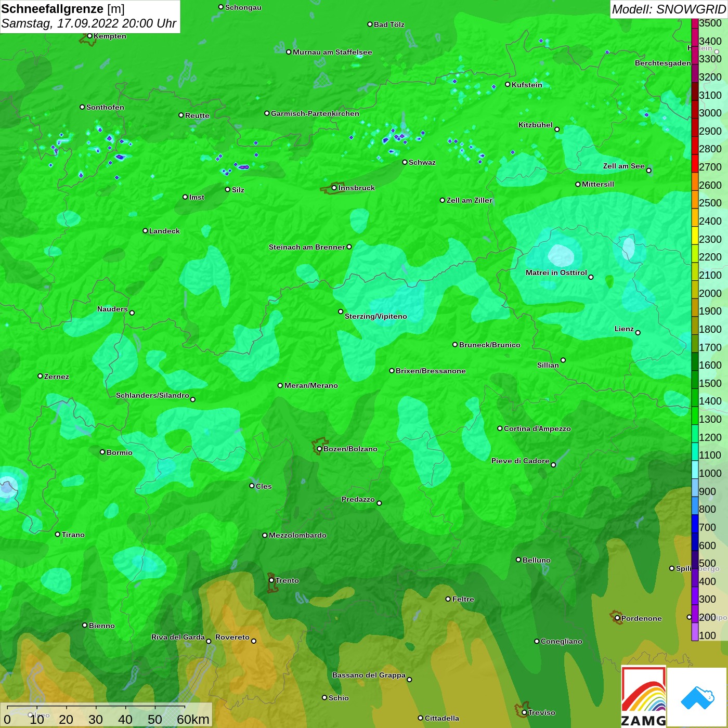Click the 1000 cyan legend swatch
Screen dimensions: 728x728
pyautogui.click(x=695, y=470)
